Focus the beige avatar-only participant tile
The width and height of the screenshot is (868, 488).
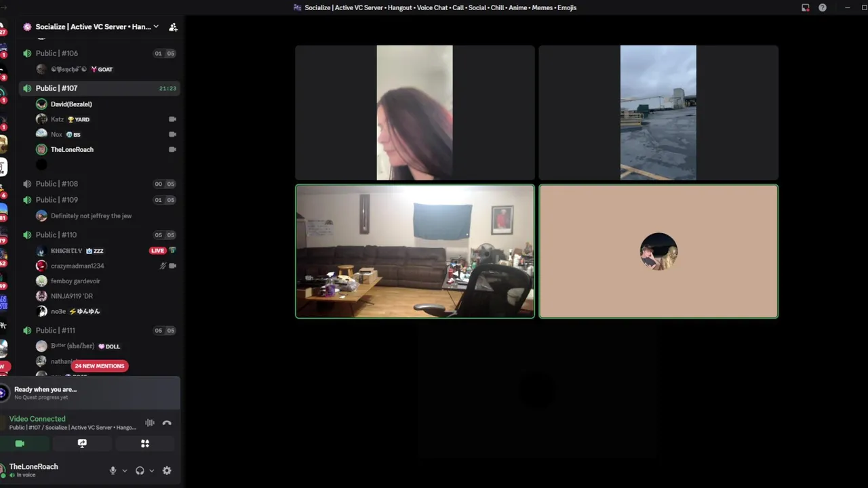coord(658,251)
